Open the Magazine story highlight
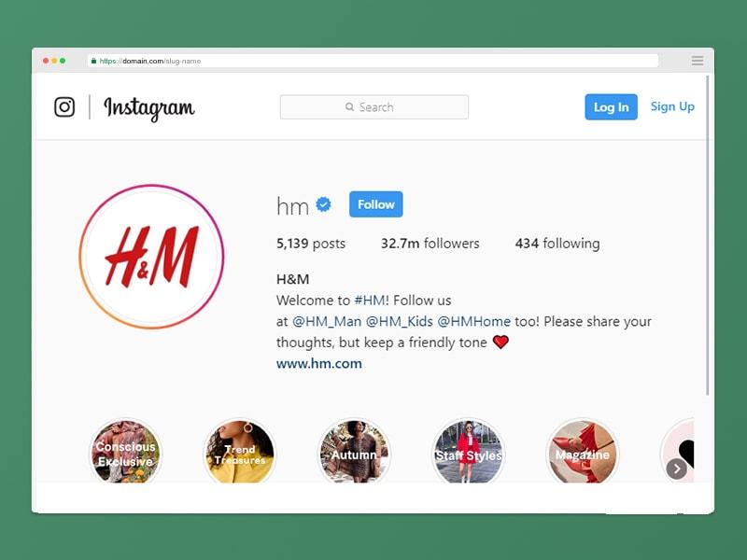Viewport: 747px width, 560px height. click(x=582, y=452)
